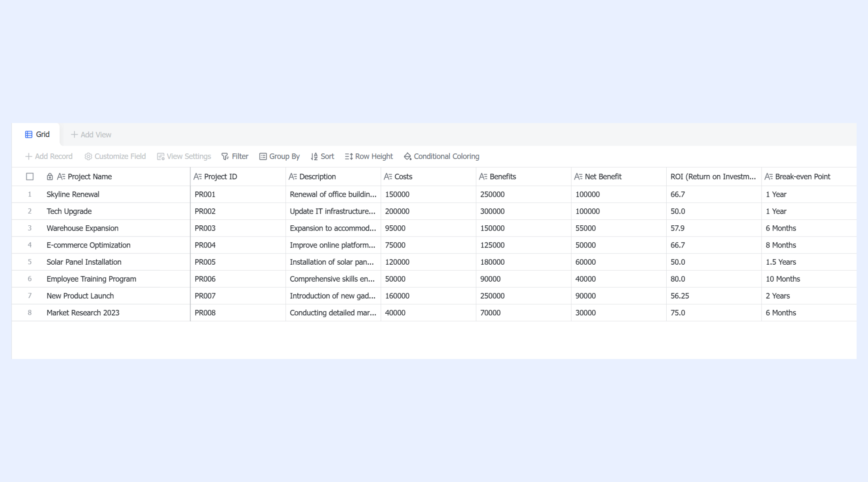Image resolution: width=868 pixels, height=482 pixels.
Task: Click Add View label
Action: (96, 135)
